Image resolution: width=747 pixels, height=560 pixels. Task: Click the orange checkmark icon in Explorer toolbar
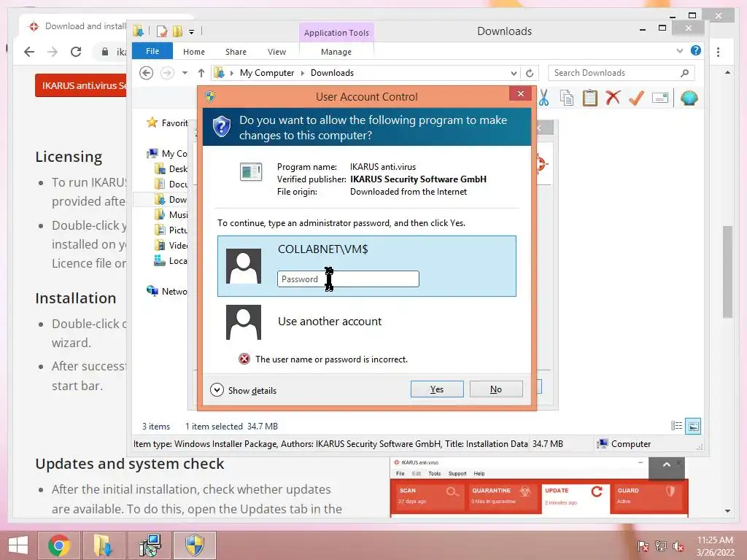click(x=636, y=98)
